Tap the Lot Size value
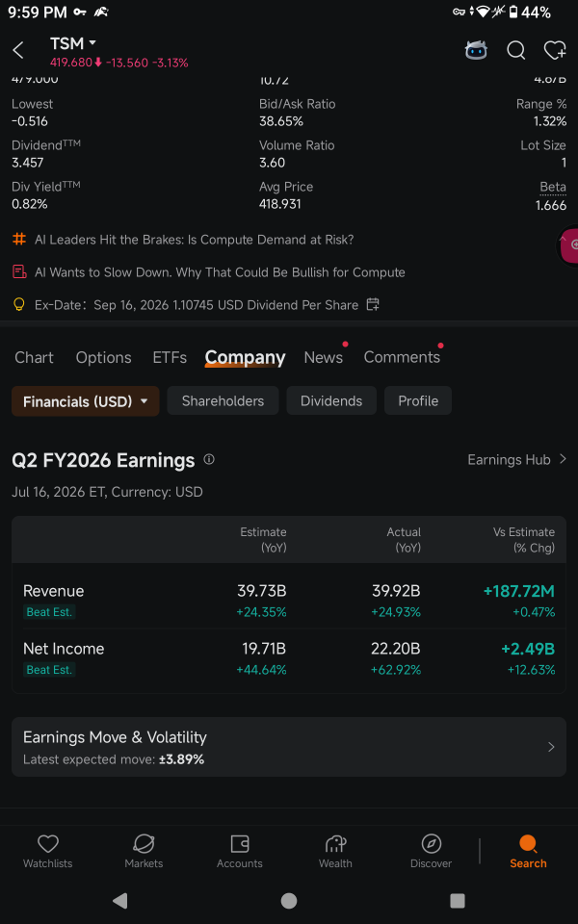Image resolution: width=578 pixels, height=924 pixels. (x=564, y=163)
